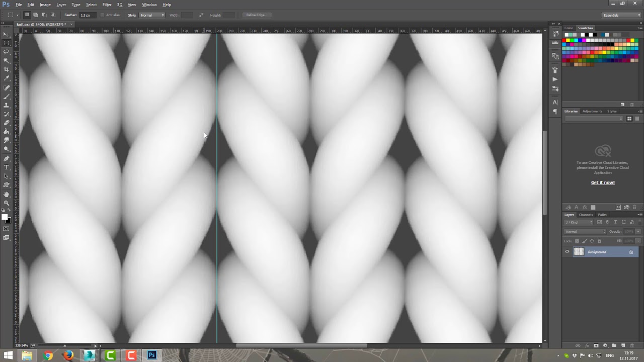This screenshot has height=362, width=644.
Task: Toggle Lock transparent pixels
Action: pyautogui.click(x=577, y=241)
